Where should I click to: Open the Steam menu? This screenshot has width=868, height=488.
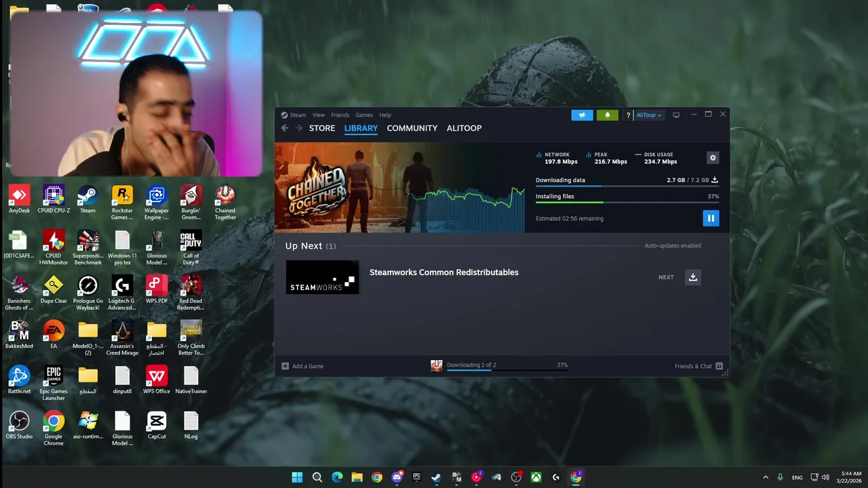point(294,115)
